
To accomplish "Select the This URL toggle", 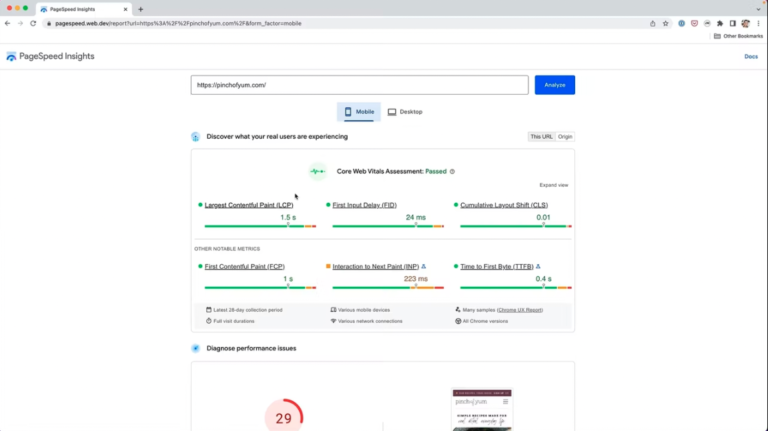I will [x=541, y=137].
